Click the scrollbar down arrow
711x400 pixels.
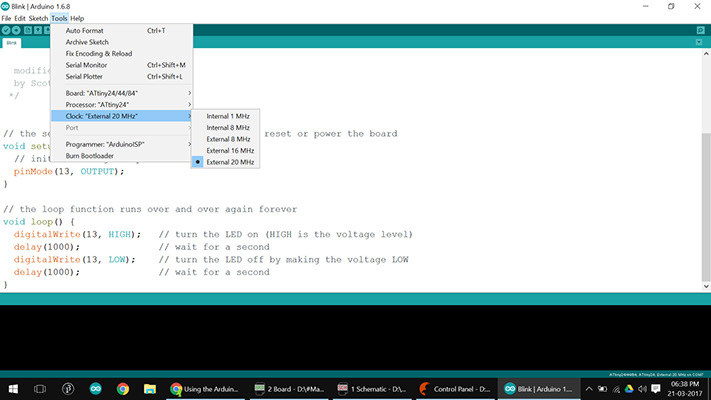click(706, 286)
